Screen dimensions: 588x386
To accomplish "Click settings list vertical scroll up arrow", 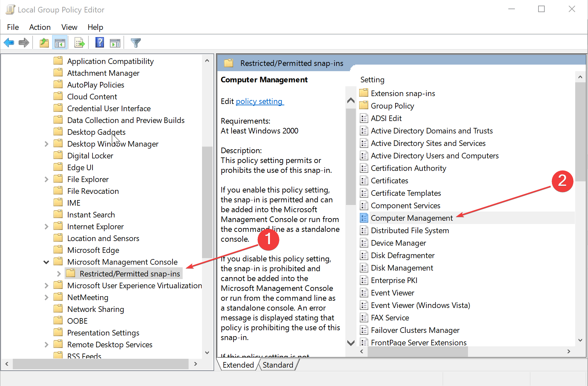I will point(580,77).
